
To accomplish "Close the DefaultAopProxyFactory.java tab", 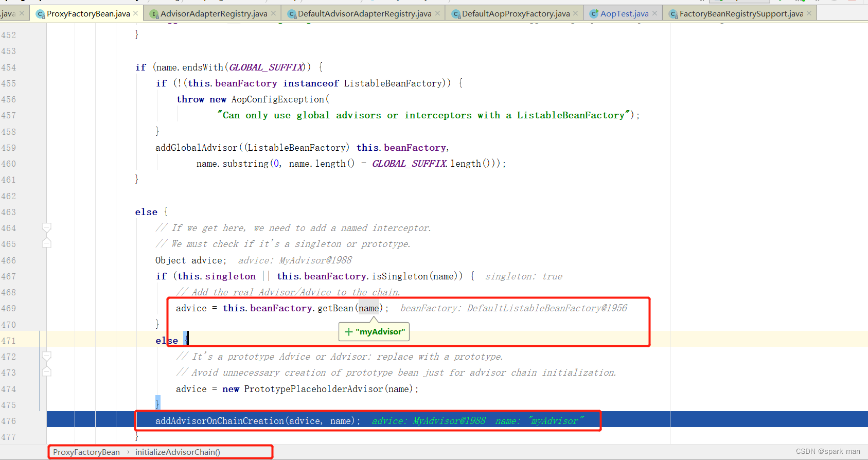I will pos(575,13).
